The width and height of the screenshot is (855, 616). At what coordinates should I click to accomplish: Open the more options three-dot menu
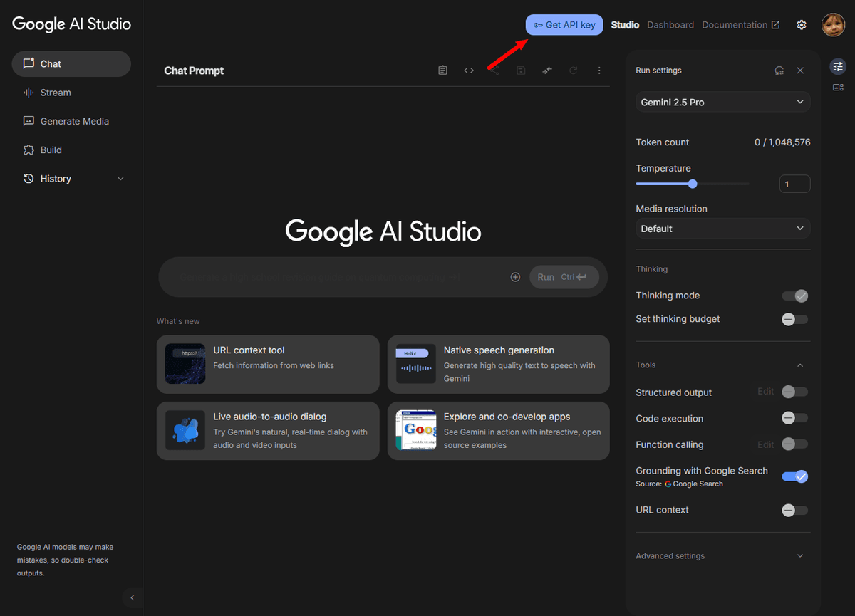click(599, 71)
